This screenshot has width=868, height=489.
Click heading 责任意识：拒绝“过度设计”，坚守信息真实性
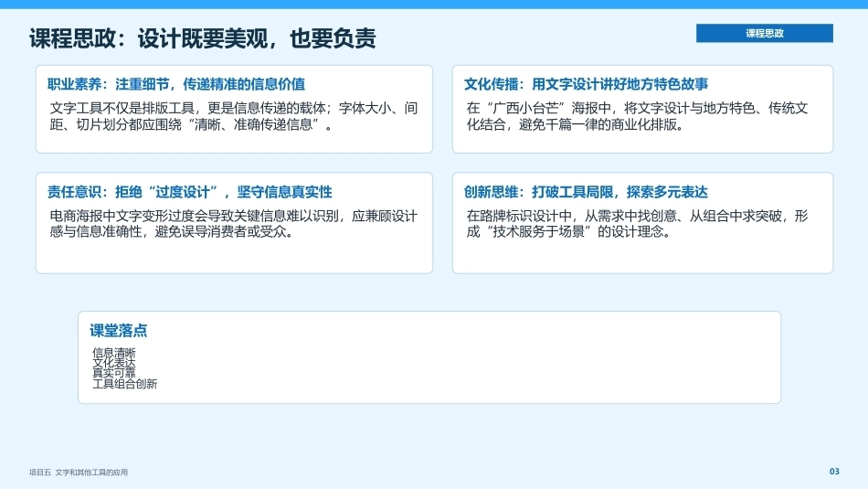(189, 192)
